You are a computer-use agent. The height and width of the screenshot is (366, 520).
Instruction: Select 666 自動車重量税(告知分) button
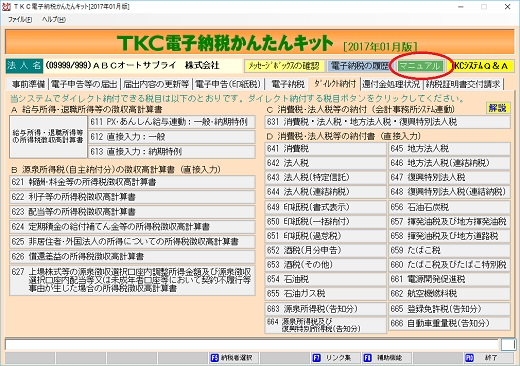coord(449,323)
